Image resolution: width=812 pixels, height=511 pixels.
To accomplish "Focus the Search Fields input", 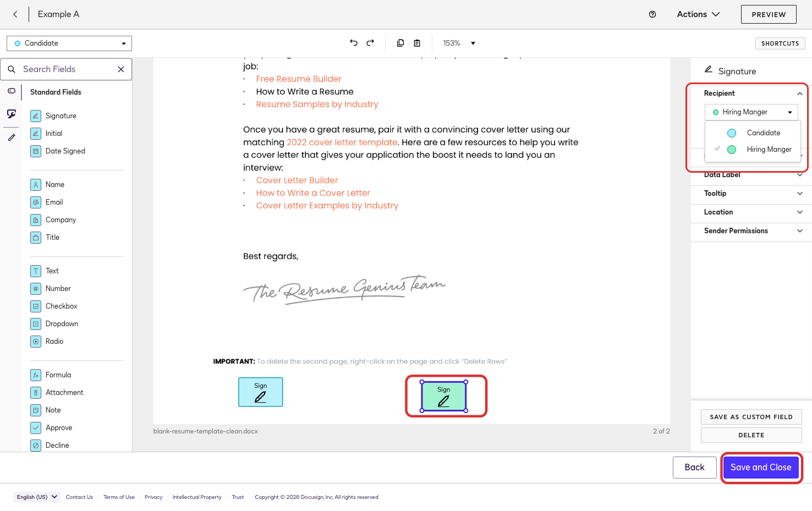I will [x=66, y=69].
